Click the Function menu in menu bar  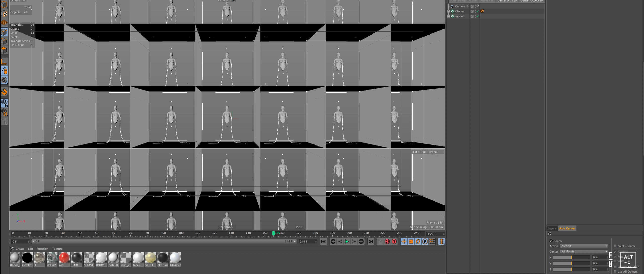[x=42, y=249]
